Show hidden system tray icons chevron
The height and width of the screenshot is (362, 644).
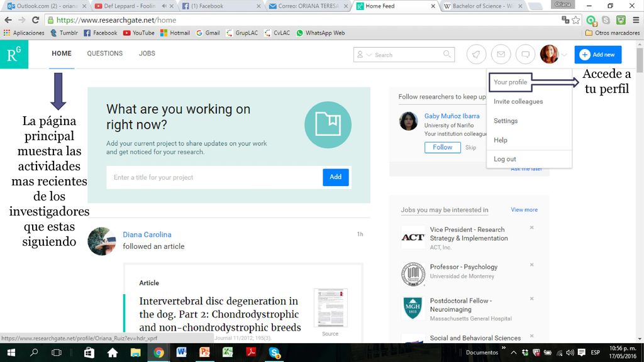pos(513,352)
